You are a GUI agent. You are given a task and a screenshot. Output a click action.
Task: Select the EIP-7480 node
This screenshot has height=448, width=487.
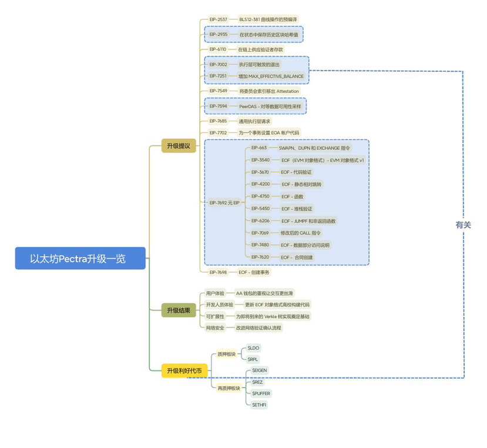[x=260, y=245]
